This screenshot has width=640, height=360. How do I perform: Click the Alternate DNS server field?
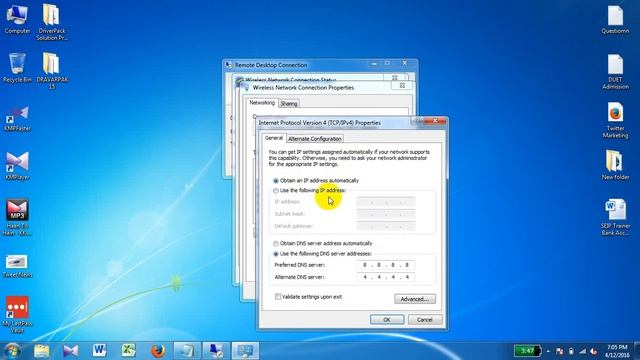click(386, 277)
